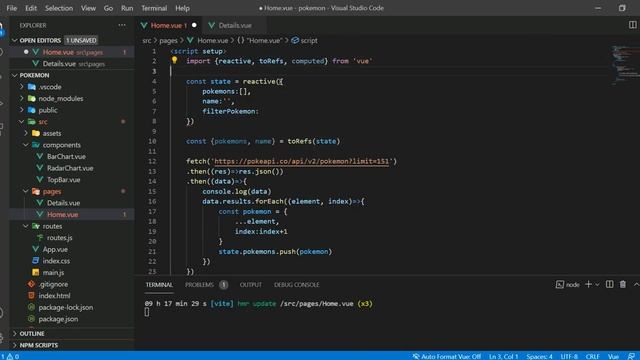The width and height of the screenshot is (640, 360).
Task: Switch to the Home.vue editor tab
Action: 169,25
